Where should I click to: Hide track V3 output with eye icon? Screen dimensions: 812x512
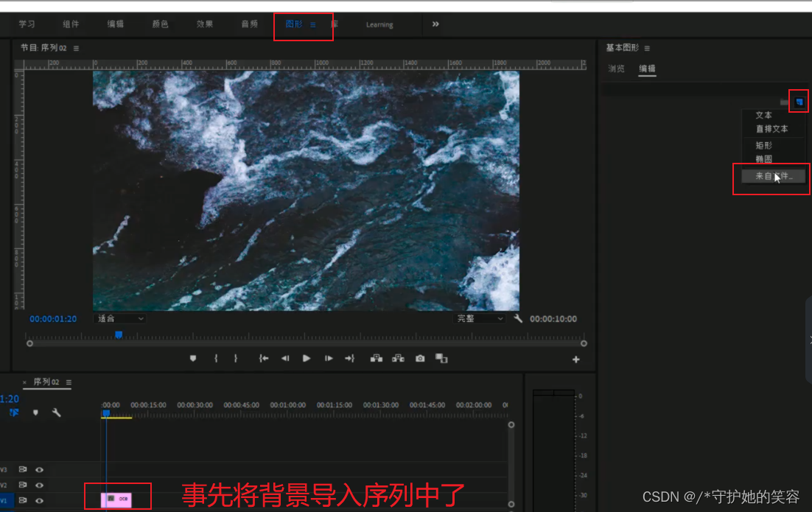39,469
